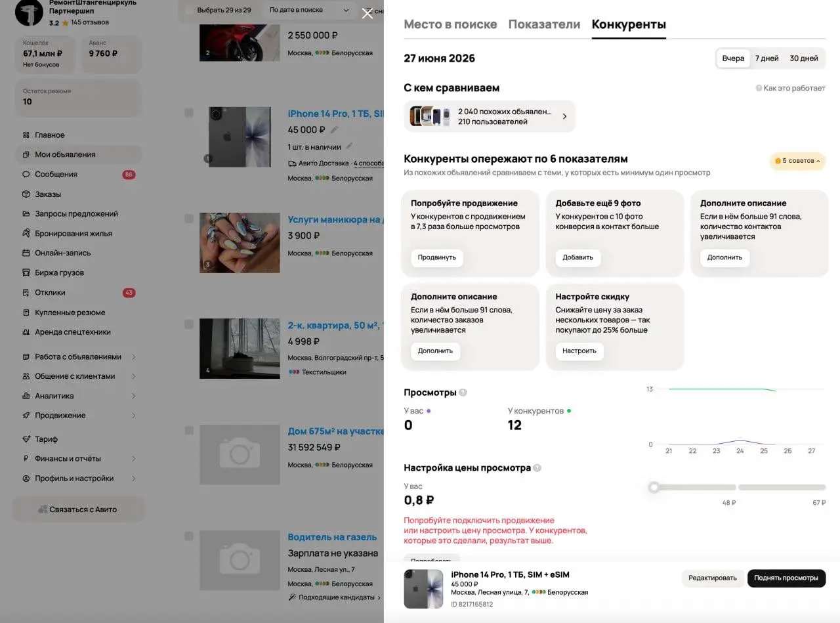Open the Аванс 9 760 ₽ card
840x623 pixels.
pos(112,54)
